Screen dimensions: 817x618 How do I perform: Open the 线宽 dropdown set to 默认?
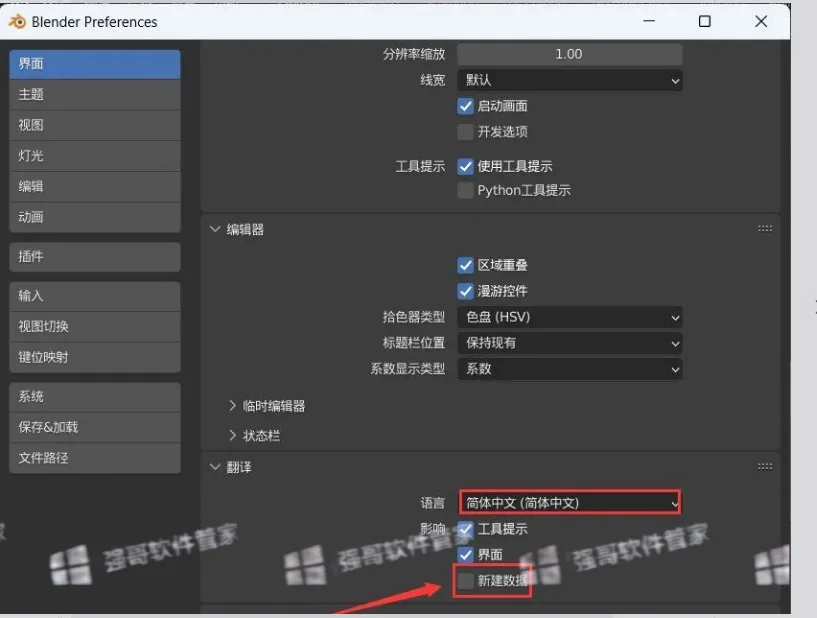(570, 80)
